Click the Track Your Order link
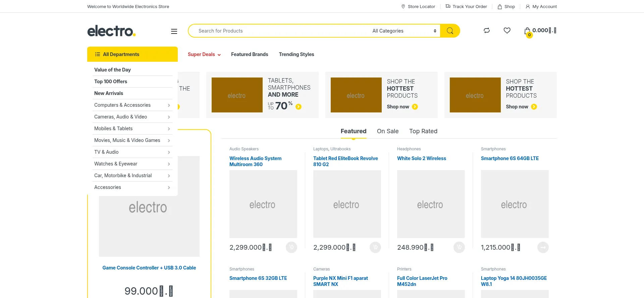 pos(466,6)
